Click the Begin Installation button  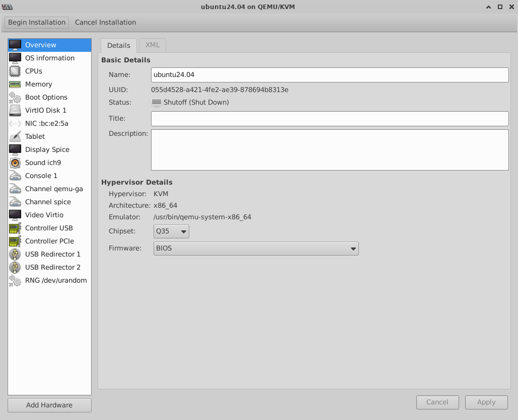click(x=37, y=22)
